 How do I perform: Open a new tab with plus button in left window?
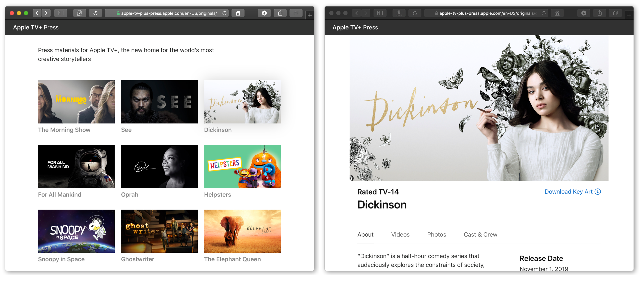point(309,16)
